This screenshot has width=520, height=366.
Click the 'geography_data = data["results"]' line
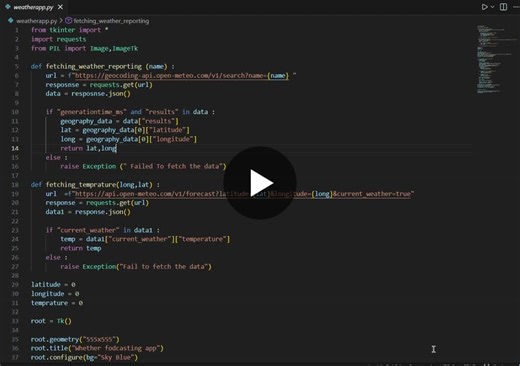tap(119, 121)
